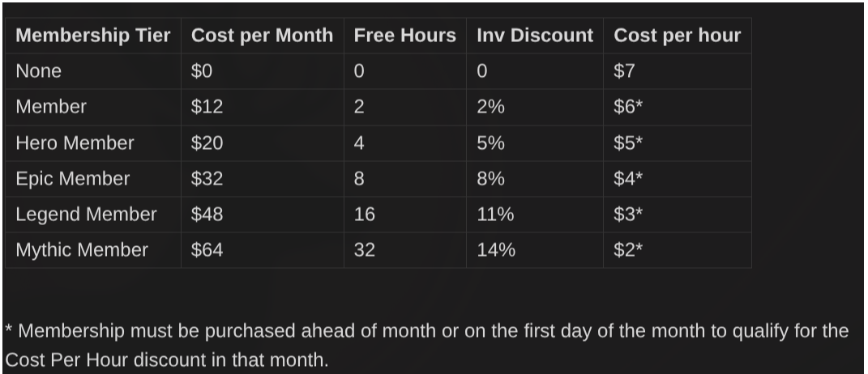The image size is (868, 374).
Task: Click the 11% discount cell
Action: (535, 214)
